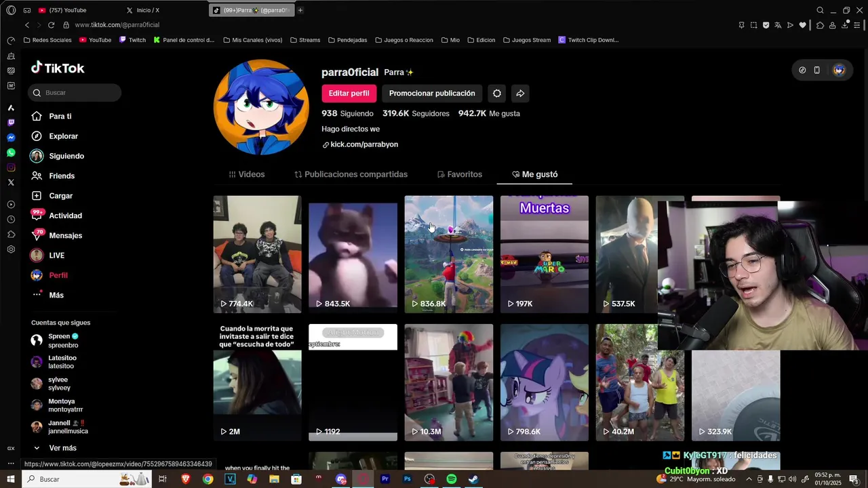Viewport: 868px width, 488px height.
Task: Open Instagram in the Opera sidebar
Action: coord(11,167)
